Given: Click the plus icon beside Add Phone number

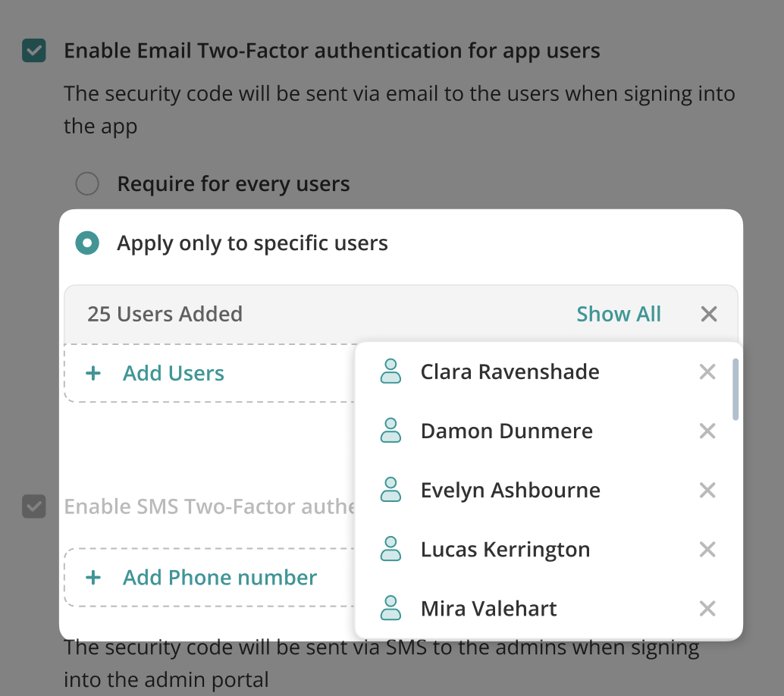Looking at the screenshot, I should click(93, 578).
